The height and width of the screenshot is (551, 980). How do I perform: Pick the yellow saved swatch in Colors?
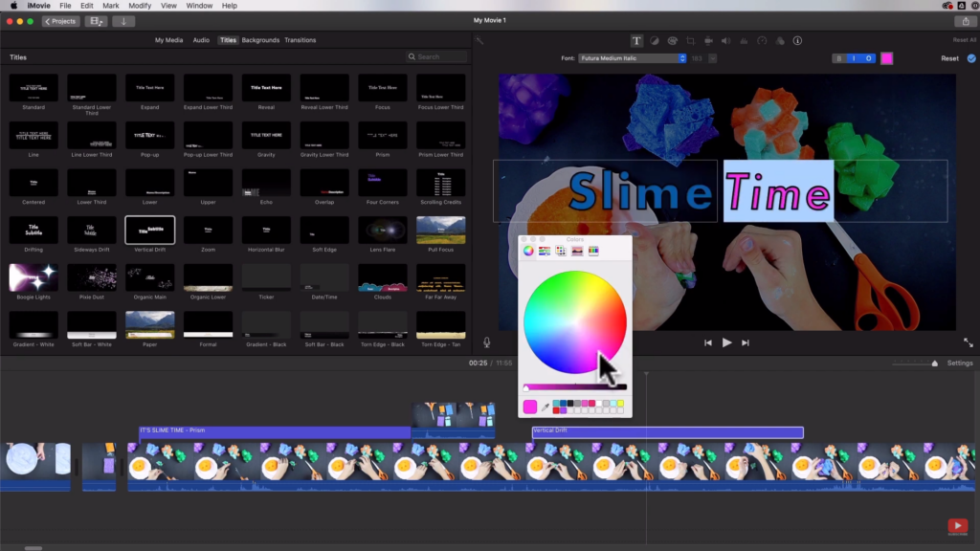[620, 405]
